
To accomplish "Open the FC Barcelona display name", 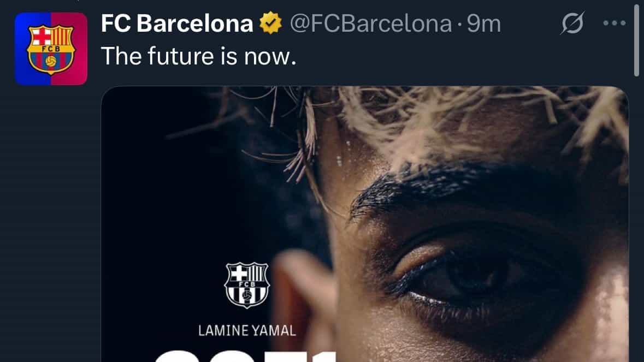I will pyautogui.click(x=177, y=23).
